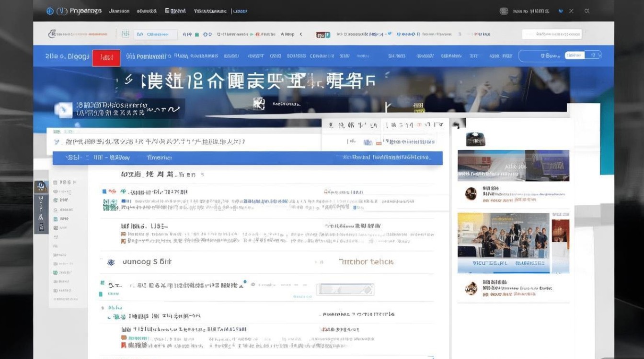Click the round avatar below the group photo
Image resolution: width=644 pixels, height=359 pixels.
tap(471, 288)
